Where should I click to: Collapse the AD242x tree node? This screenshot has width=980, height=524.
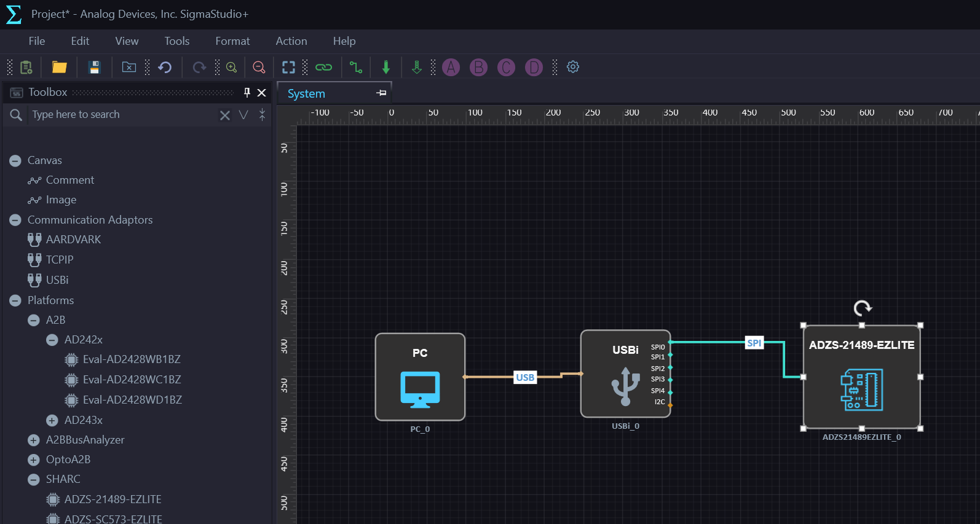[52, 340]
